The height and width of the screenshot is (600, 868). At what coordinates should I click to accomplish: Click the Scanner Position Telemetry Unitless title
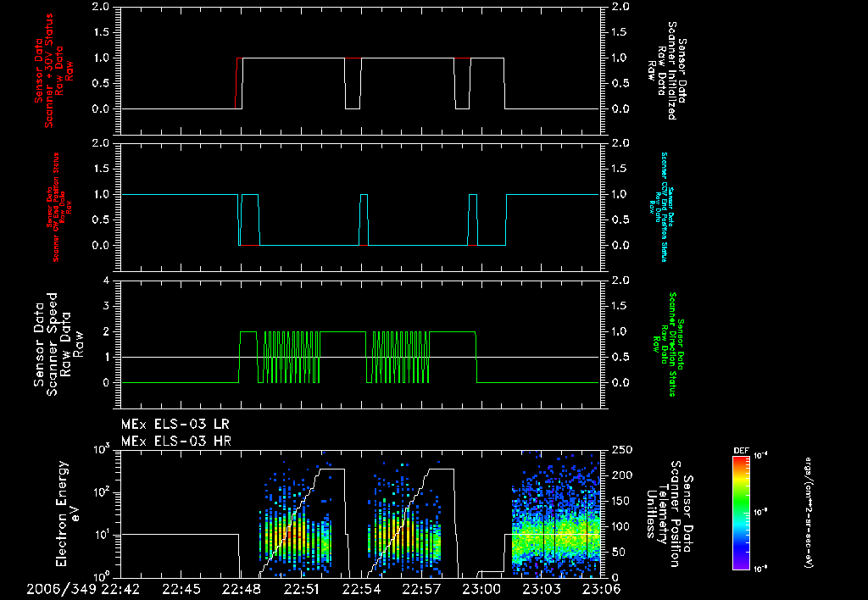click(x=669, y=514)
